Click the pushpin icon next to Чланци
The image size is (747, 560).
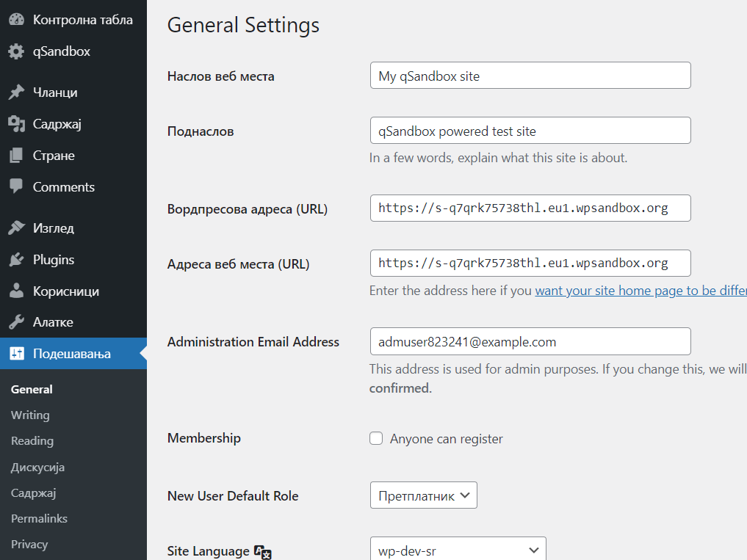click(x=16, y=92)
